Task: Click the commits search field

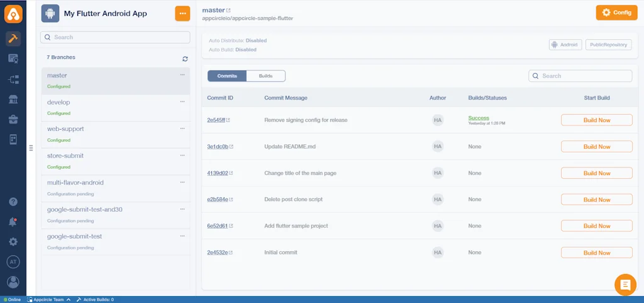Action: click(580, 76)
